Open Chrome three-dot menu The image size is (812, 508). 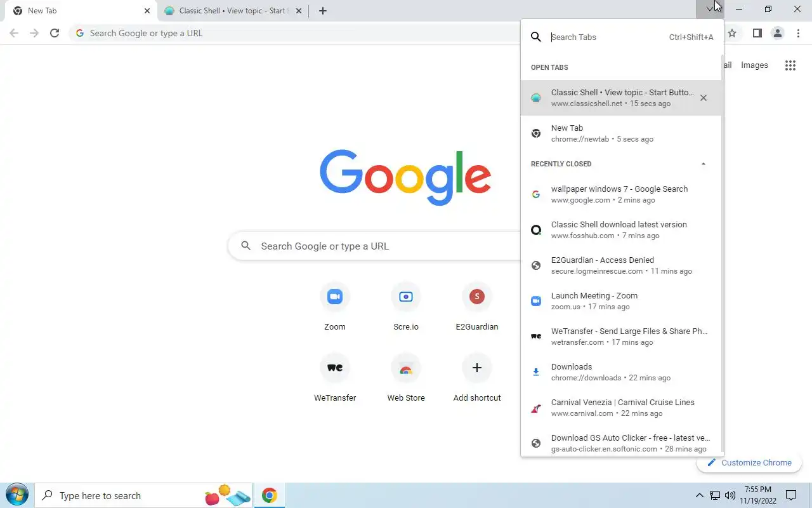[798, 33]
